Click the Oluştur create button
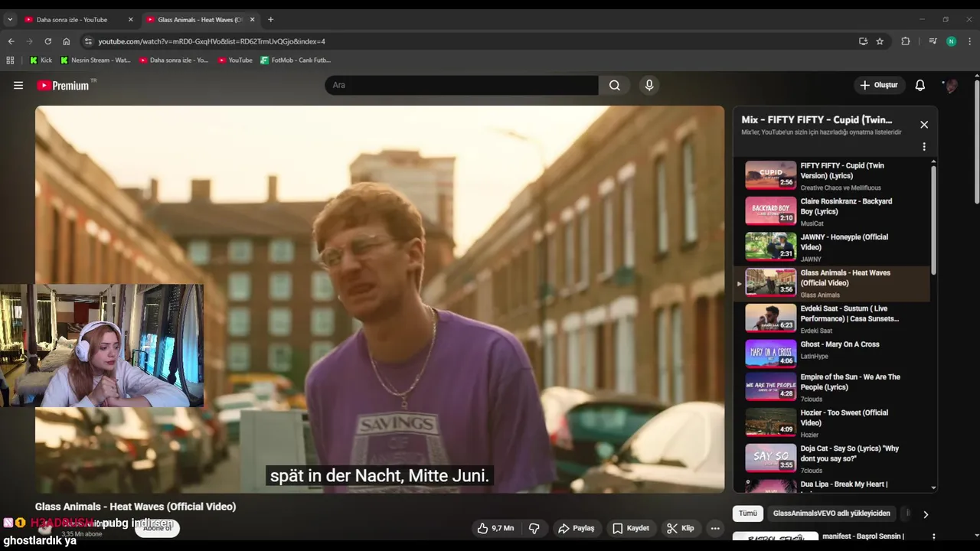Viewport: 980px width, 551px height. pyautogui.click(x=880, y=85)
